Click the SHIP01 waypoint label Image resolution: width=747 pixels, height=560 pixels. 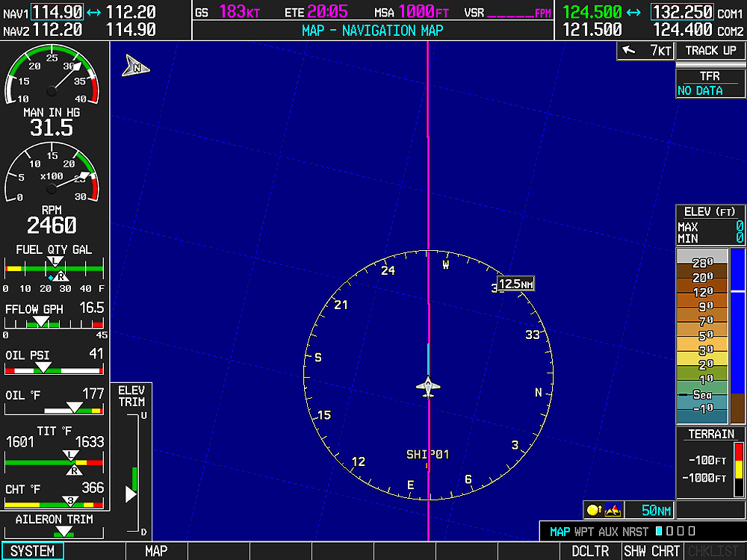[427, 454]
